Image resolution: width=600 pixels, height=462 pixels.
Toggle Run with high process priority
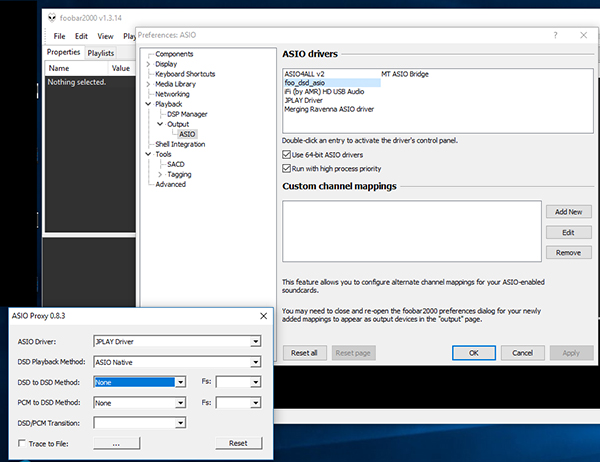tap(286, 168)
